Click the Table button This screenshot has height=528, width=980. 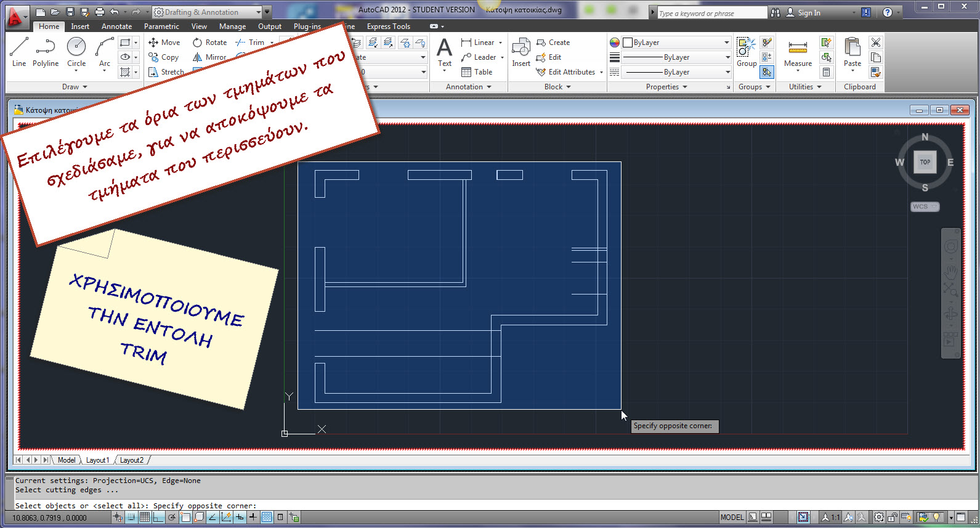coord(477,72)
